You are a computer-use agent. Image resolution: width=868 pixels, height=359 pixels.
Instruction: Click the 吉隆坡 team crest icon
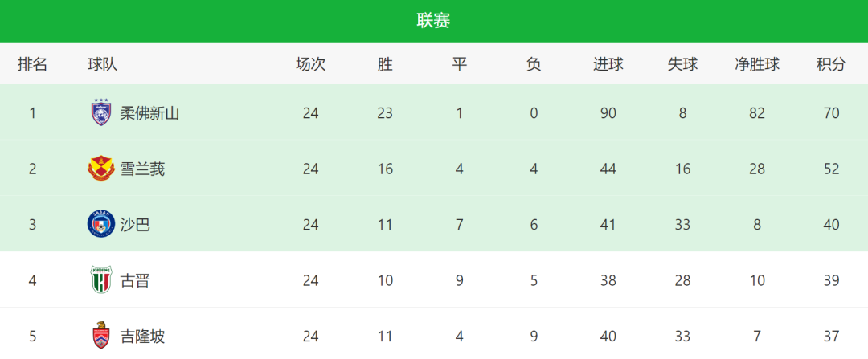point(100,336)
